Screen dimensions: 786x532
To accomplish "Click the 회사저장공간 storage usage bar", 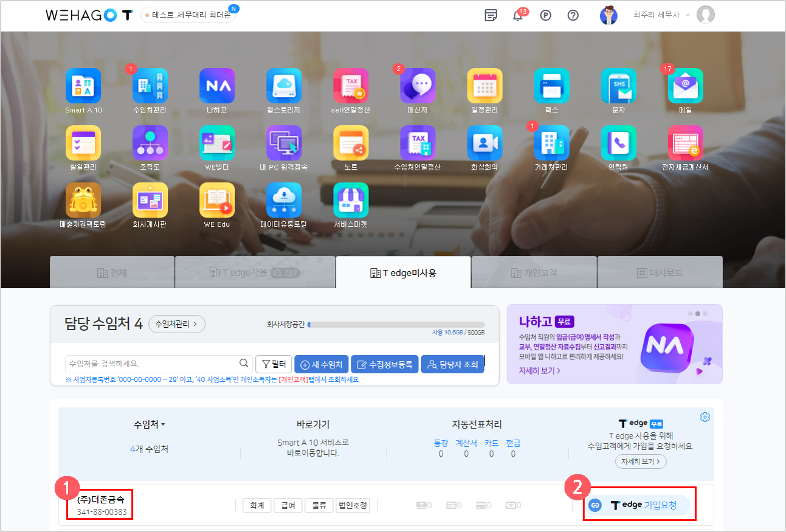I will coord(396,325).
